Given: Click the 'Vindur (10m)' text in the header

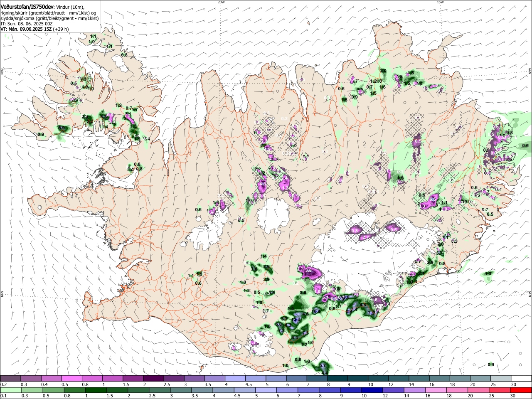Looking at the screenshot, I should click(x=69, y=7).
